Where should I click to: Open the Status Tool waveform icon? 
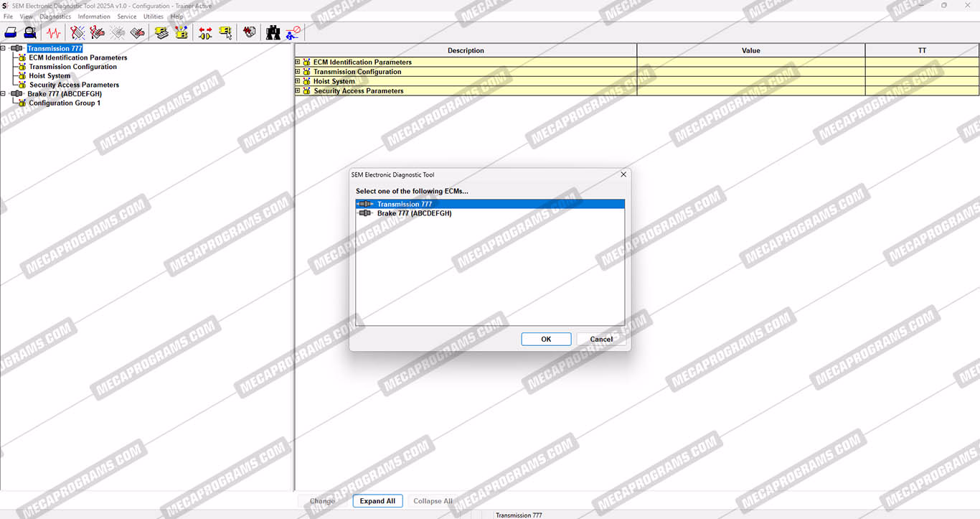click(x=53, y=32)
